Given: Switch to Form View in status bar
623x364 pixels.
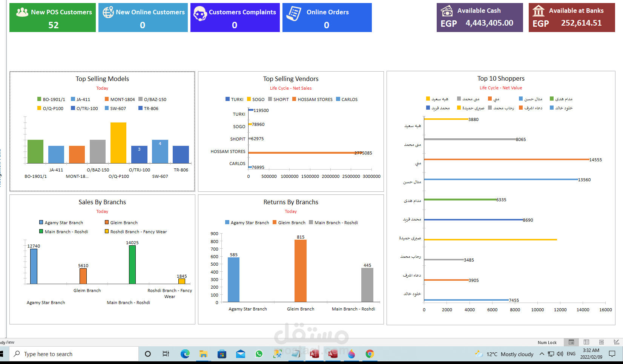Looking at the screenshot, I should click(571, 342).
